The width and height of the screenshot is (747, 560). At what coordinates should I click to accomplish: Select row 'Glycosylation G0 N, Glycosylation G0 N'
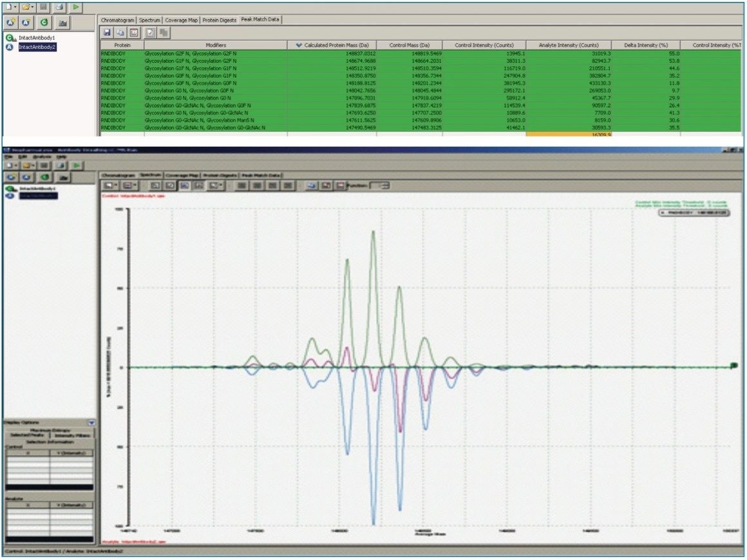click(x=421, y=98)
